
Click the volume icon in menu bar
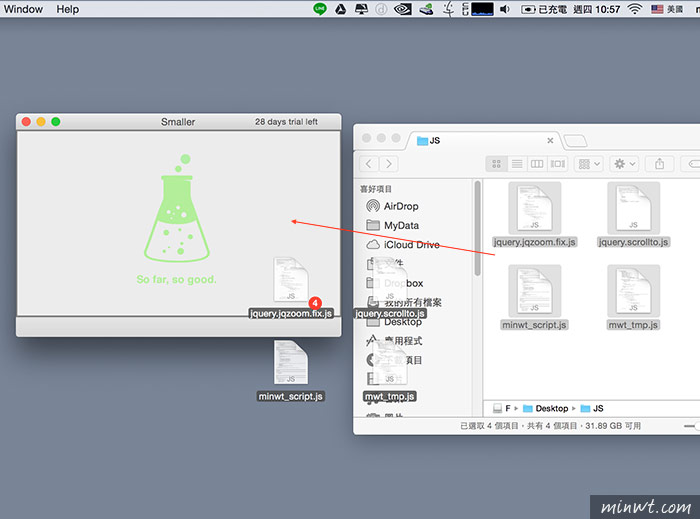(x=504, y=9)
